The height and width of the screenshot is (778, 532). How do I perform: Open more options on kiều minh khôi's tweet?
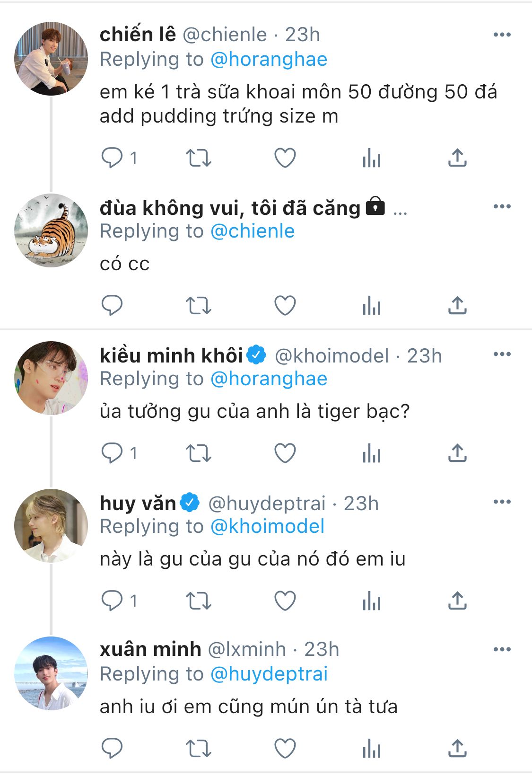tap(502, 354)
